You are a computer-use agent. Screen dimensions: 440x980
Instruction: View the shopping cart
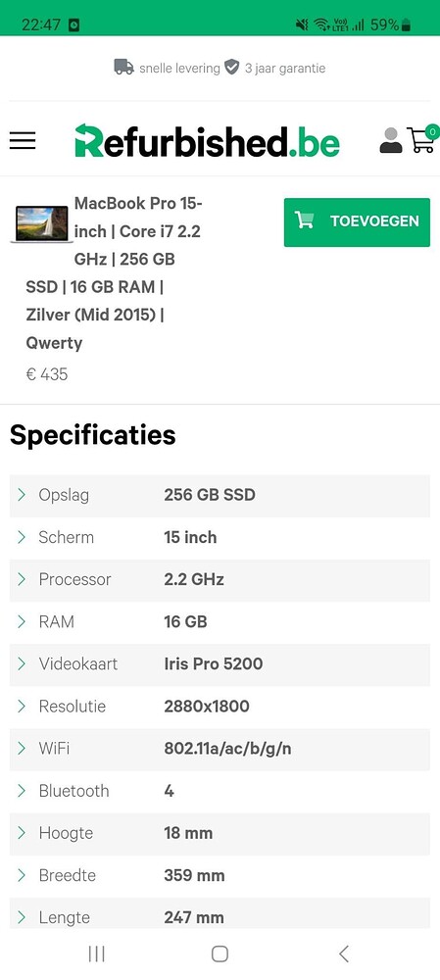point(422,139)
